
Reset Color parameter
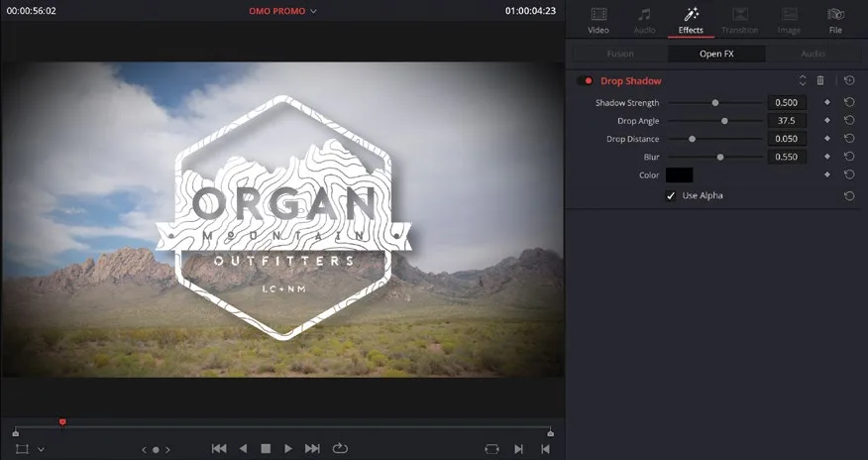tap(849, 174)
